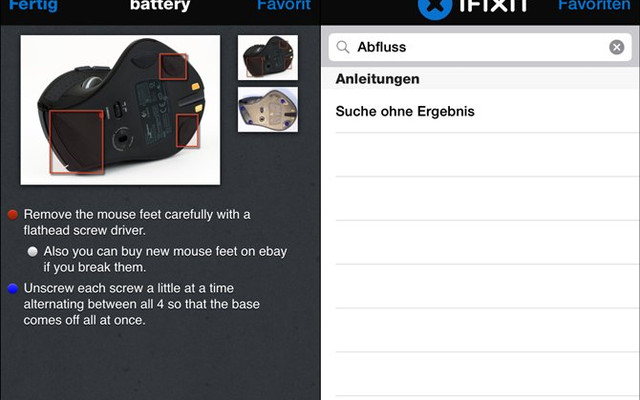Tap the right red-outlined mouse foot
Screen dimensions: 640x400
187,130
